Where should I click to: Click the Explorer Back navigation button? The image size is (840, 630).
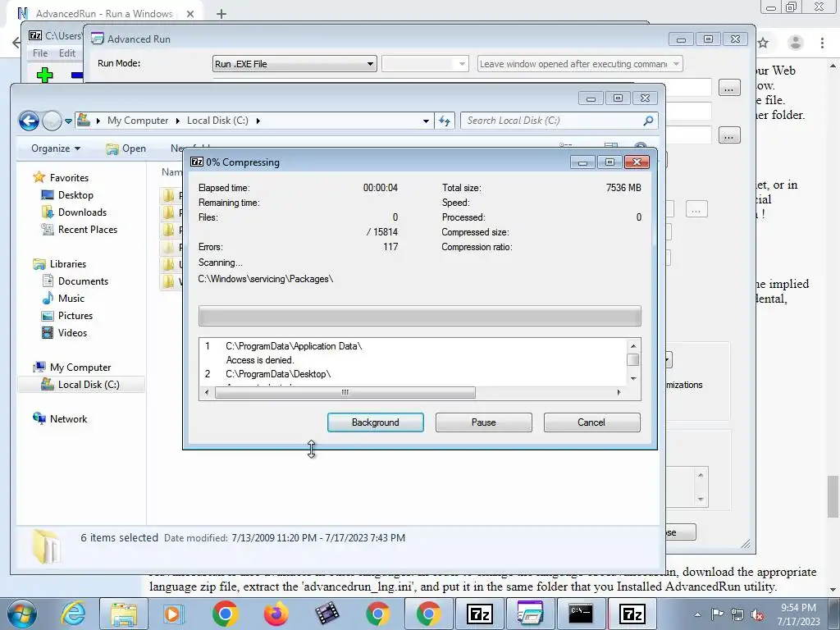(x=29, y=121)
